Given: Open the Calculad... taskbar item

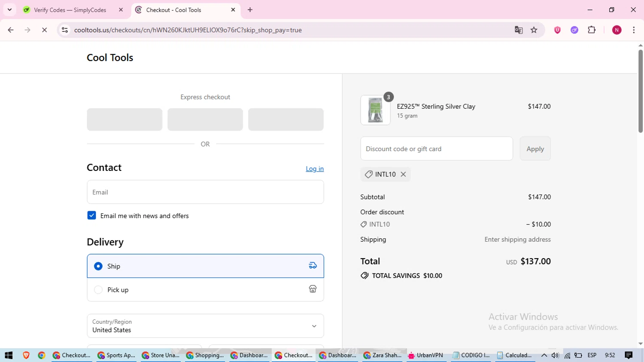Looking at the screenshot, I should tap(515, 355).
